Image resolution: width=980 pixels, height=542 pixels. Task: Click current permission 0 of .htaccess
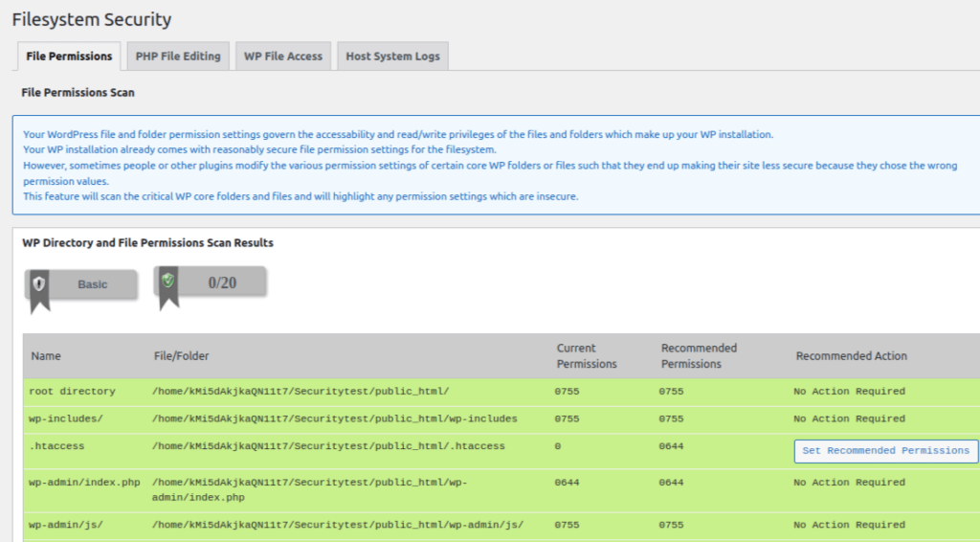coord(558,446)
